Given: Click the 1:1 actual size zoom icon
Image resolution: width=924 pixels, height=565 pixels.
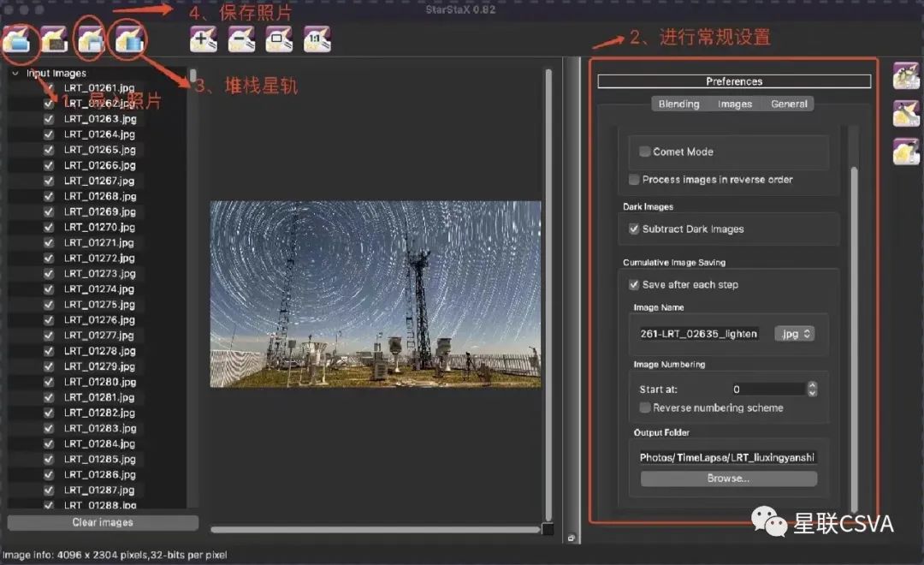Looking at the screenshot, I should 317,39.
